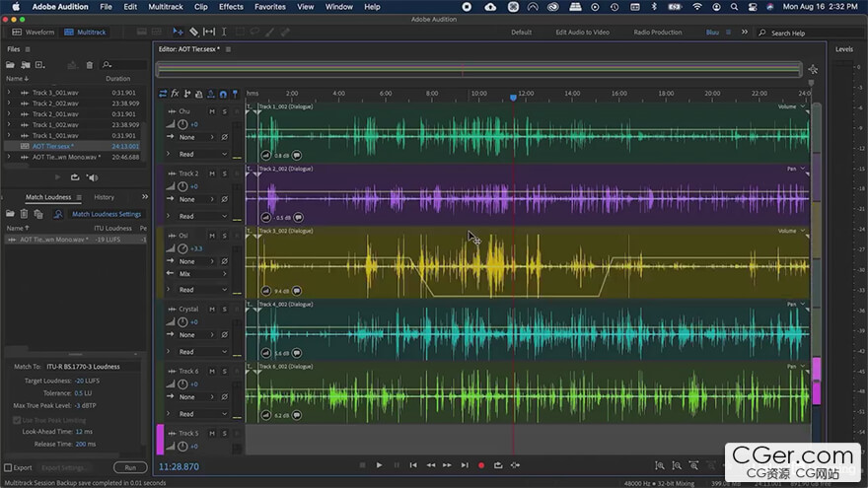Click the Run button
The height and width of the screenshot is (488, 868).
[130, 467]
